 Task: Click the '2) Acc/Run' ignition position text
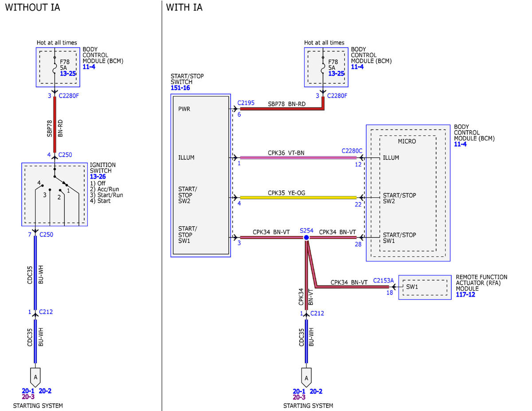pos(105,189)
